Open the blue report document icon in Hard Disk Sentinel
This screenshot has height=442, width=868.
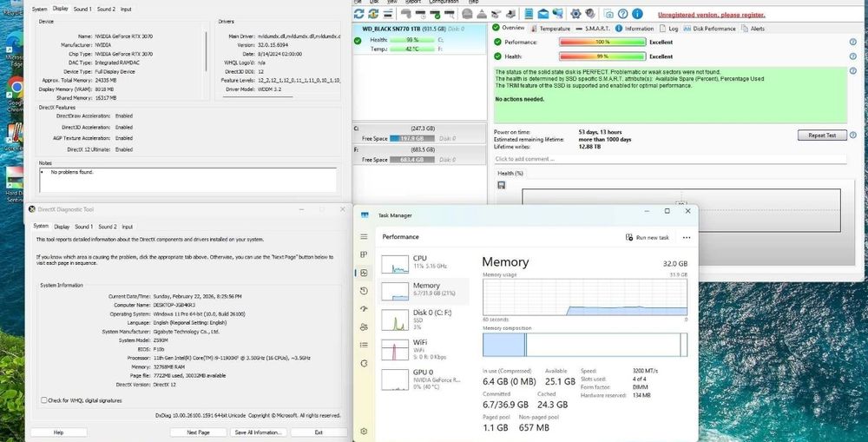click(x=529, y=14)
